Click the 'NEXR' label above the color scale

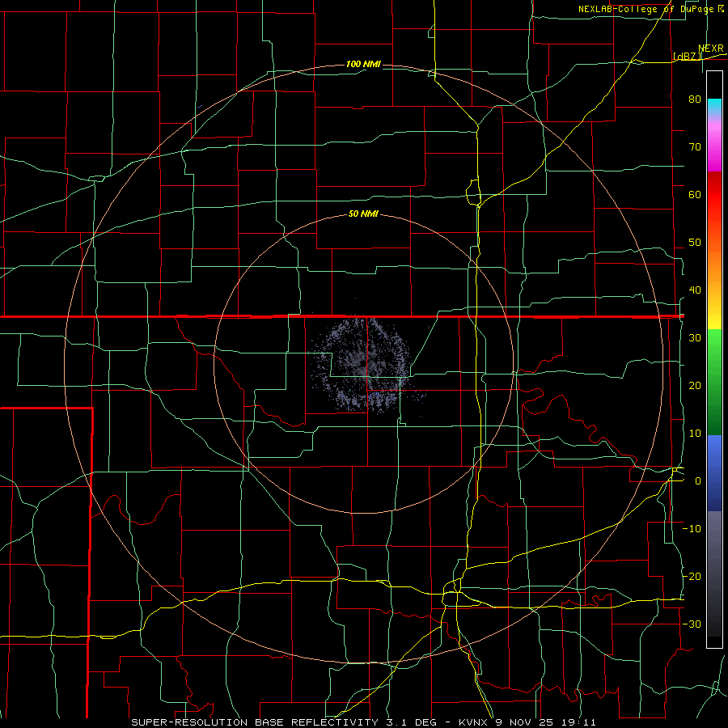[x=710, y=49]
